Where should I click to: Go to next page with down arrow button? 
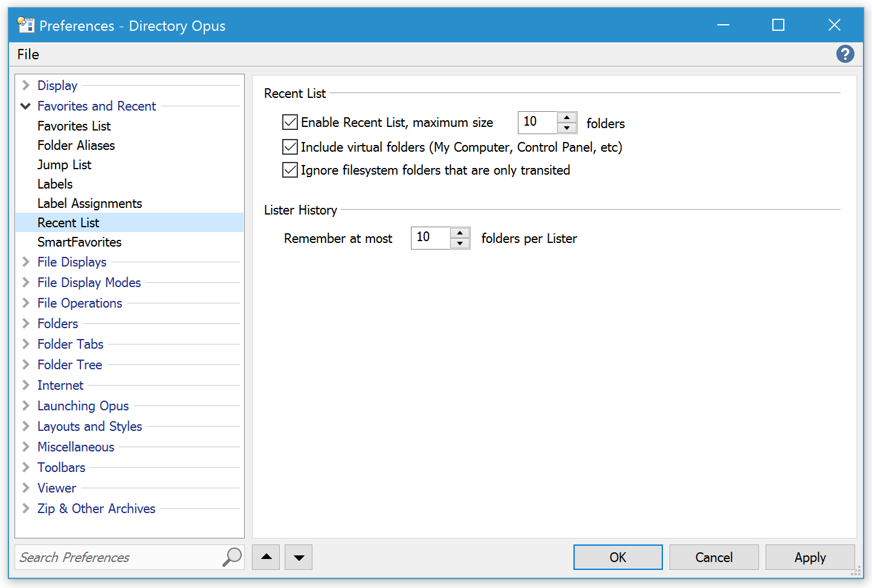tap(299, 557)
